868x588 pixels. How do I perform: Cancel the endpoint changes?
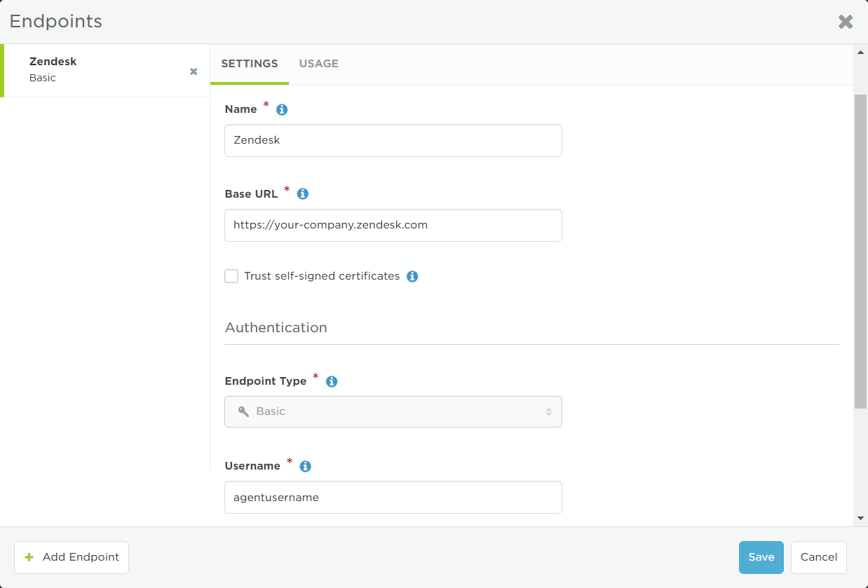tap(818, 557)
